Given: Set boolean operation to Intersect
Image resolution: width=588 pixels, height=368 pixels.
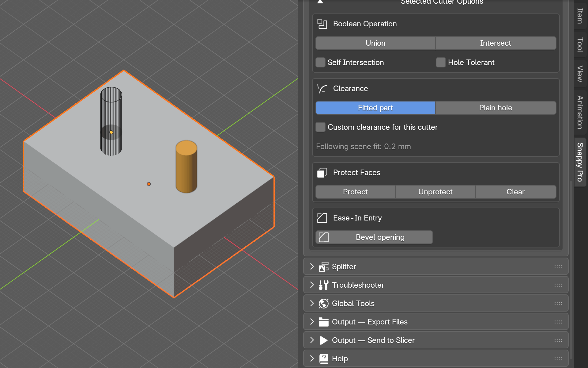Looking at the screenshot, I should (496, 43).
